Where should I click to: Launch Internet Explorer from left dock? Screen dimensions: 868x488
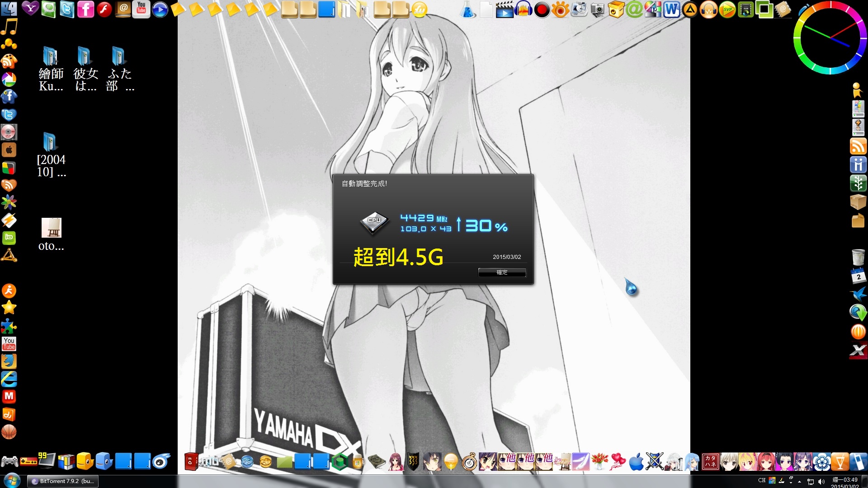click(x=9, y=379)
